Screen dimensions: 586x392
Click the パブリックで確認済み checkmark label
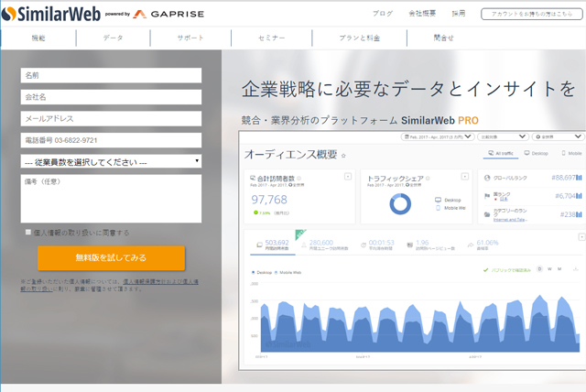[x=507, y=270]
